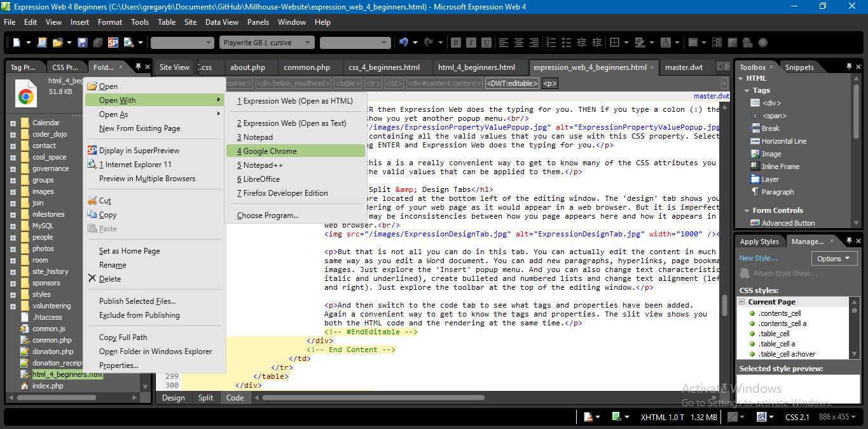This screenshot has height=429, width=868.
Task: Collapse the Form Controls toolbox section
Action: coord(747,210)
